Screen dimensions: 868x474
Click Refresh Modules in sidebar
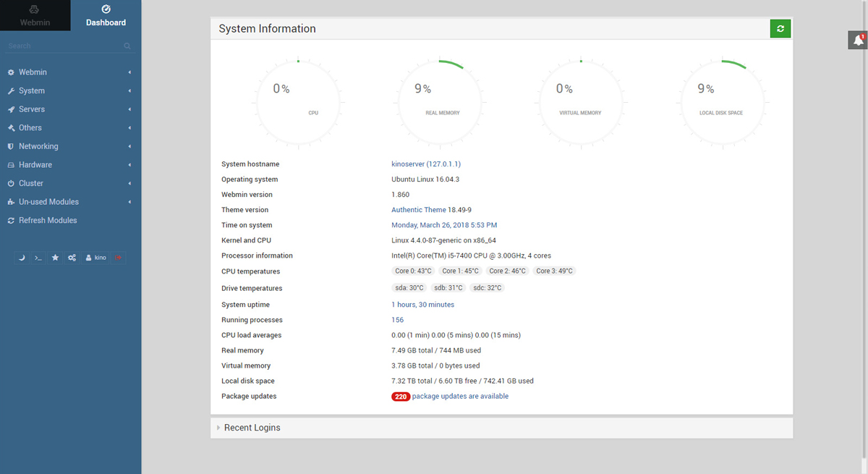pos(48,220)
